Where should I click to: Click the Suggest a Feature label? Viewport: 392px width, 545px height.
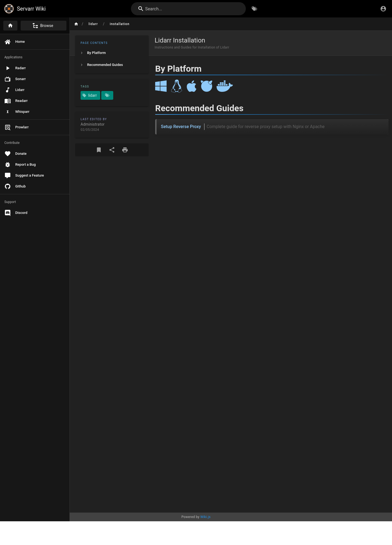(x=29, y=175)
